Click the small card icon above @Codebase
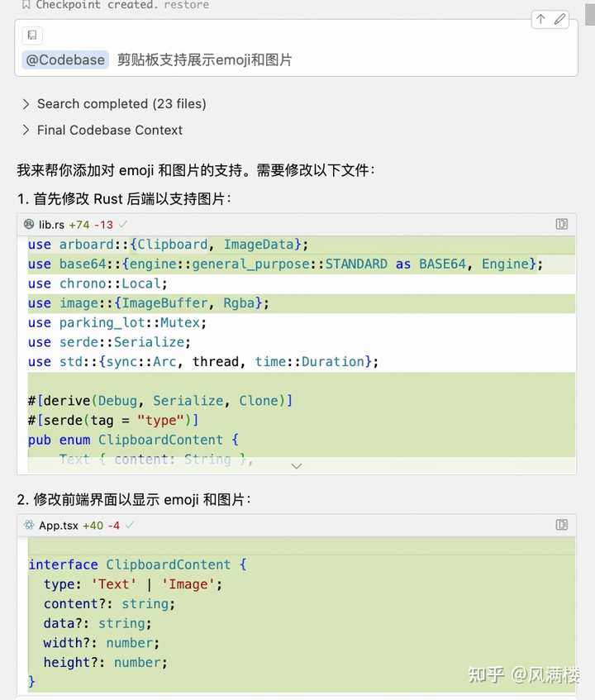This screenshot has height=700, width=595. tap(31, 36)
